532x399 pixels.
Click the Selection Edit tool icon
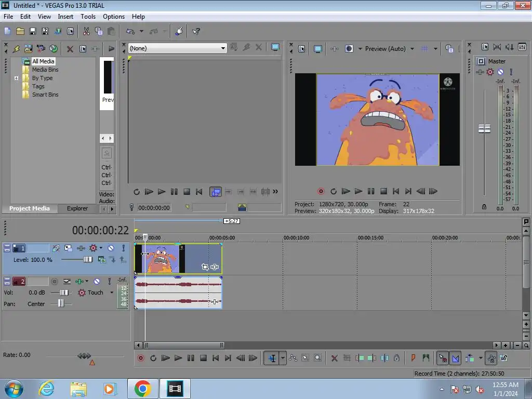coord(305,358)
